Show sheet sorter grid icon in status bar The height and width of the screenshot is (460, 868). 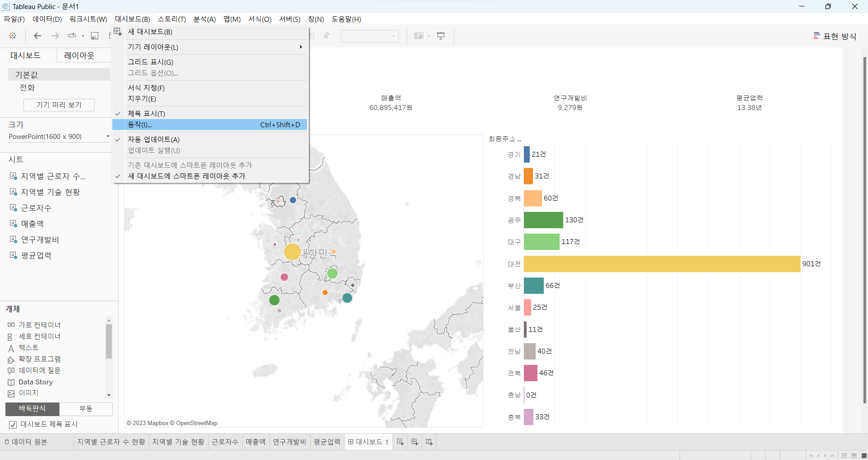844,455
